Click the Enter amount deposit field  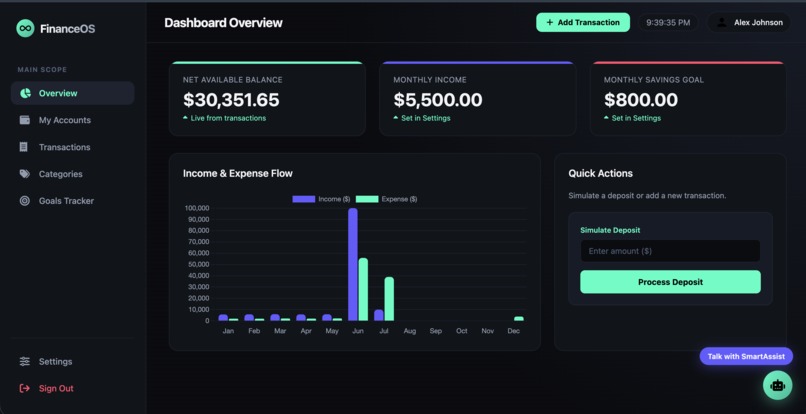[x=670, y=251]
